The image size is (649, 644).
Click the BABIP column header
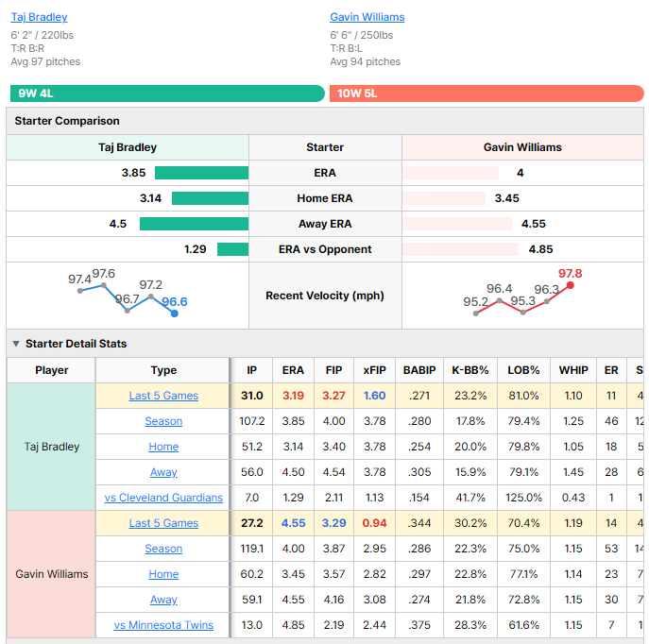click(419, 370)
